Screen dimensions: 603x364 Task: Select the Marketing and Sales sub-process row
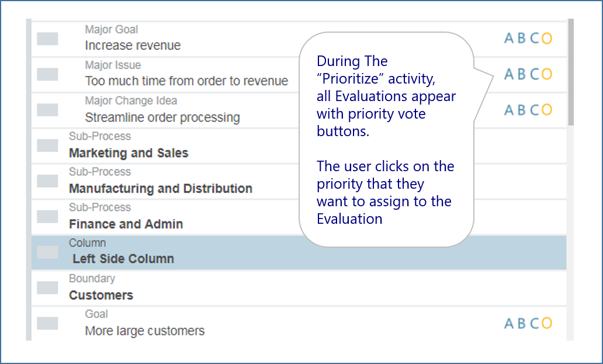click(x=129, y=153)
